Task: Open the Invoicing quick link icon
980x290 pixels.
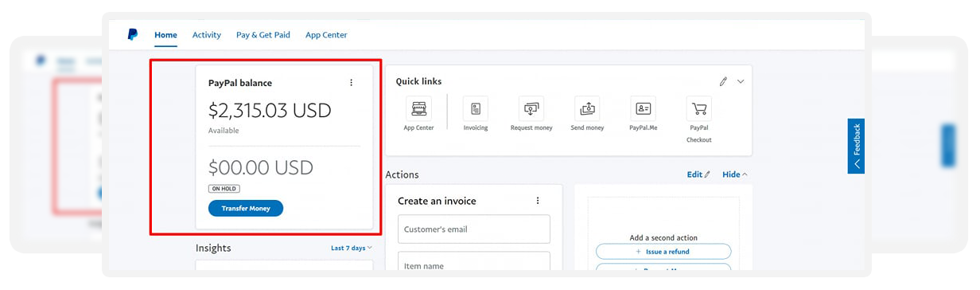Action: [476, 108]
